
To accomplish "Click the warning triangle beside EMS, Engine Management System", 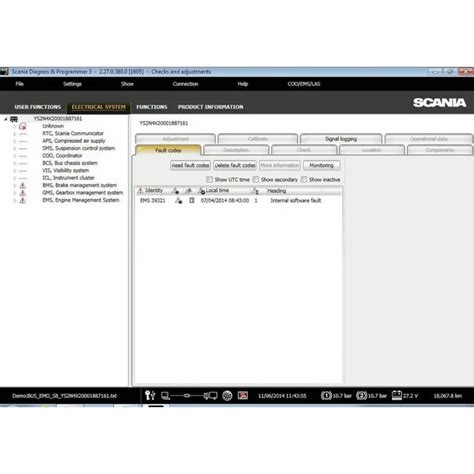I will [x=23, y=200].
